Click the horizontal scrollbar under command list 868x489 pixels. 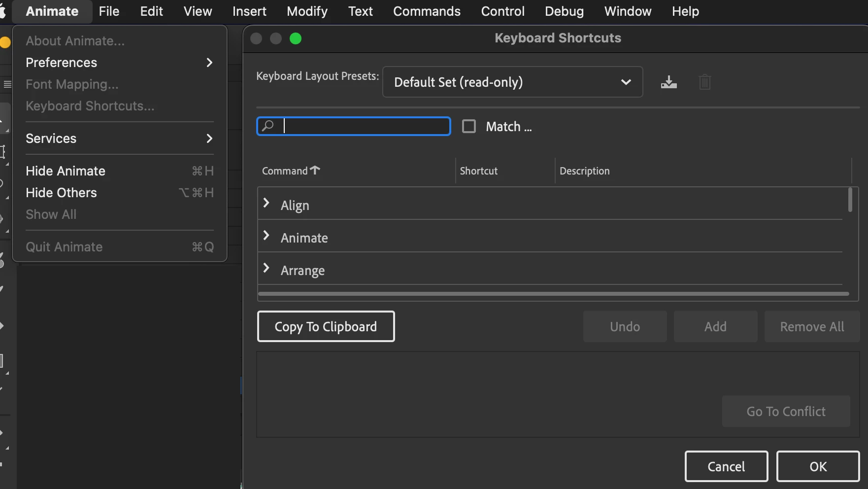click(x=553, y=294)
